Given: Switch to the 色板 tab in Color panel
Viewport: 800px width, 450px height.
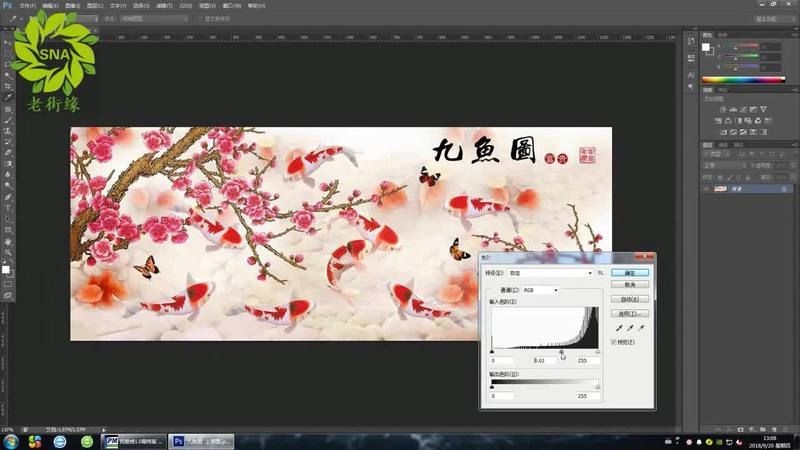Looking at the screenshot, I should [x=722, y=35].
